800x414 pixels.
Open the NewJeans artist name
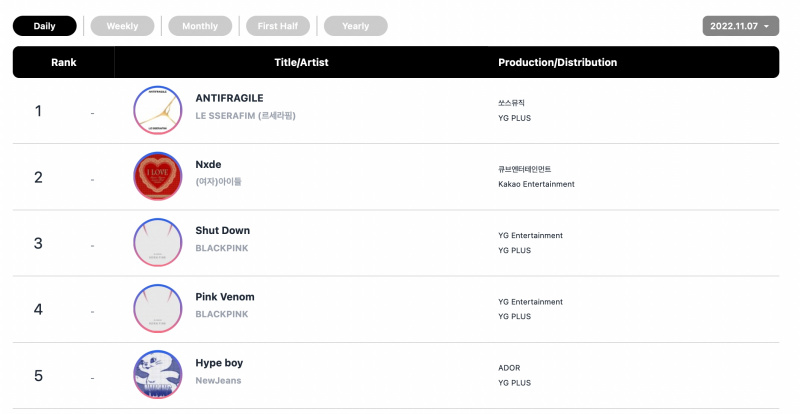(x=218, y=380)
